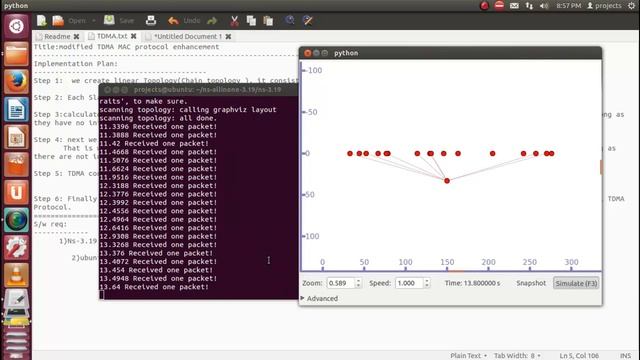This screenshot has height=360, width=640.
Task: Open Ubuntu Software Center from the launcher
Action: [16, 164]
